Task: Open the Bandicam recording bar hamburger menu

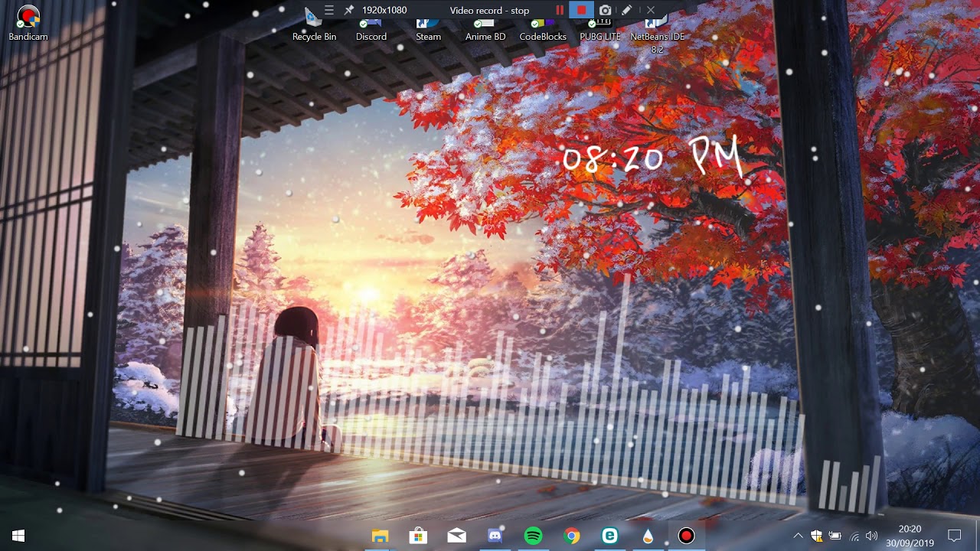Action: point(328,10)
